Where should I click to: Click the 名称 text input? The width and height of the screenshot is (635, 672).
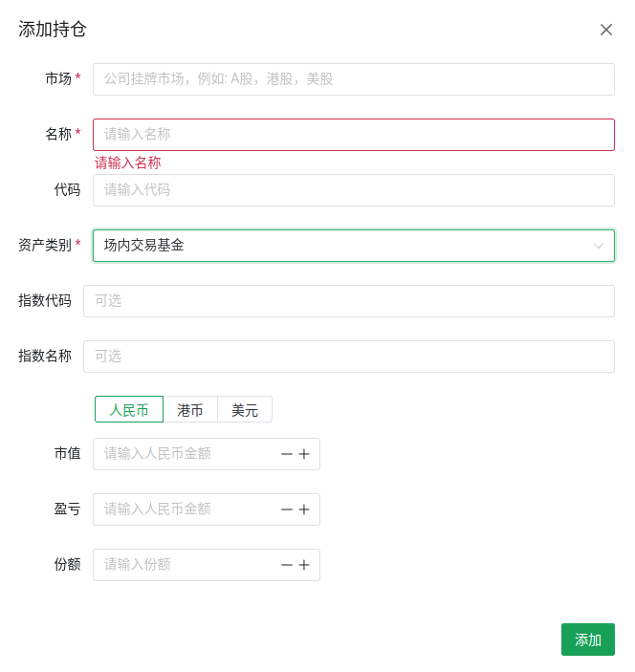point(353,135)
